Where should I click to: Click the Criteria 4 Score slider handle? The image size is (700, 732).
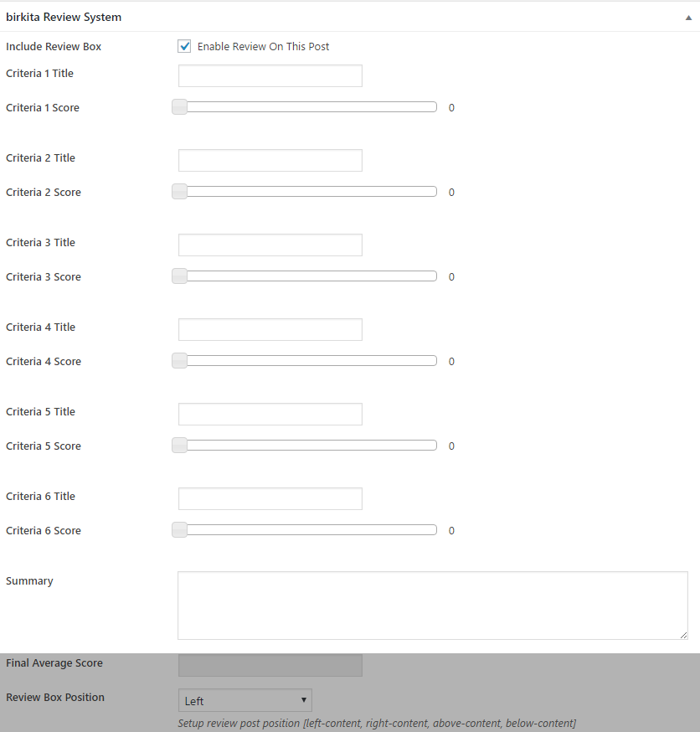pyautogui.click(x=179, y=361)
